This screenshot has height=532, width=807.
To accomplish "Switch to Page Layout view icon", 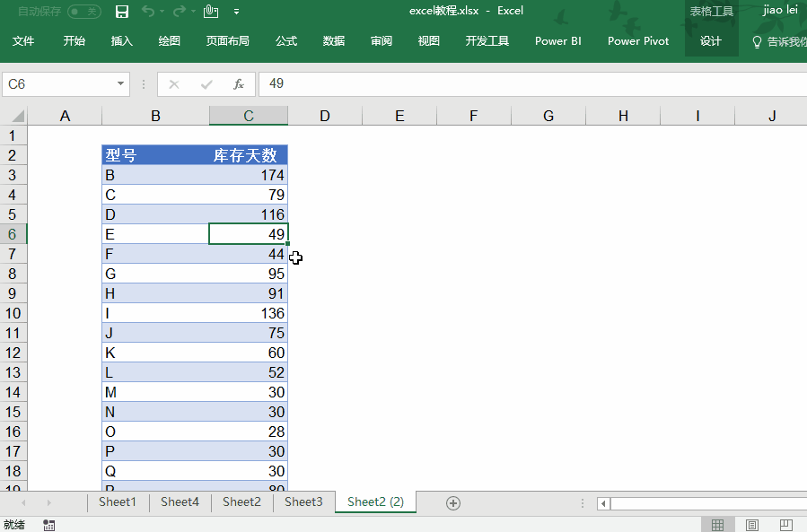I will point(752,525).
